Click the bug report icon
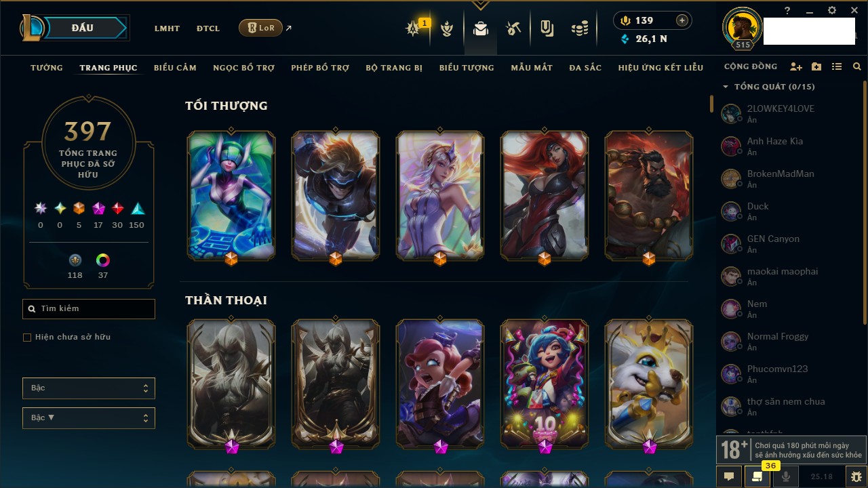This screenshot has height=488, width=868. tap(856, 476)
